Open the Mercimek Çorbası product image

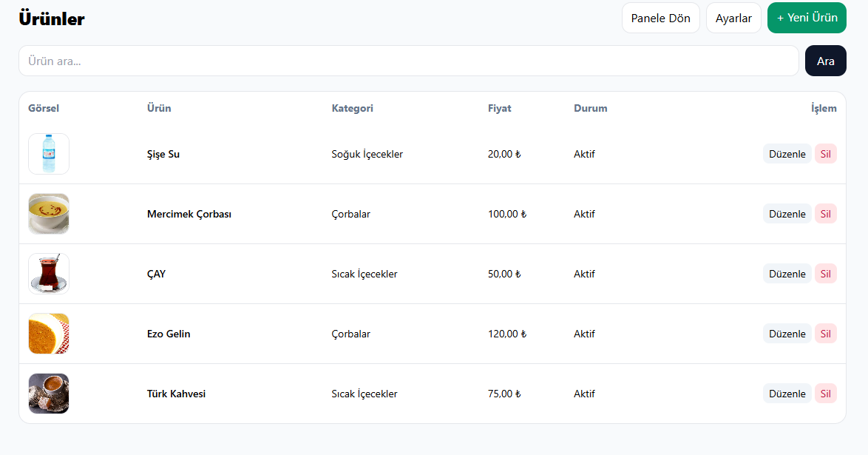pos(49,214)
